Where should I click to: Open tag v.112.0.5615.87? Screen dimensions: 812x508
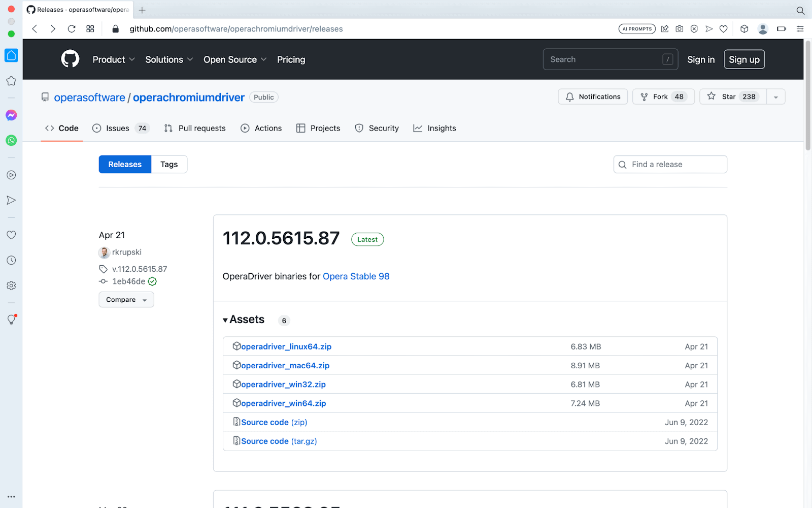pos(140,269)
